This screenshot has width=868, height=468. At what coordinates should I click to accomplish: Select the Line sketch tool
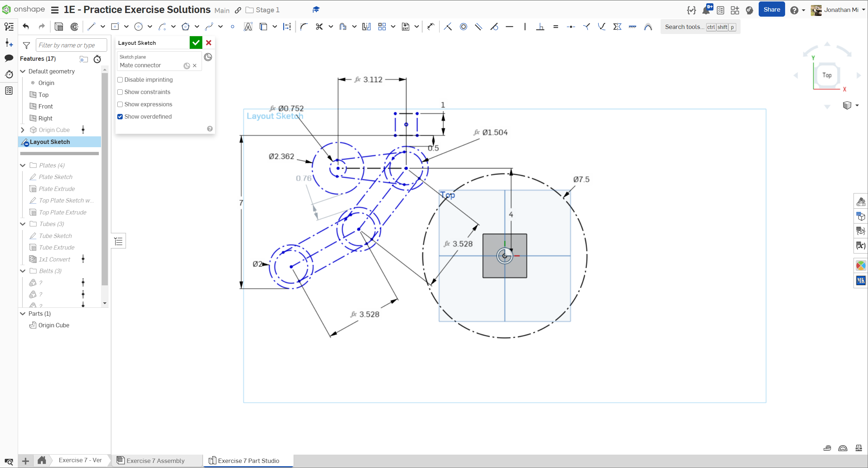click(x=91, y=26)
